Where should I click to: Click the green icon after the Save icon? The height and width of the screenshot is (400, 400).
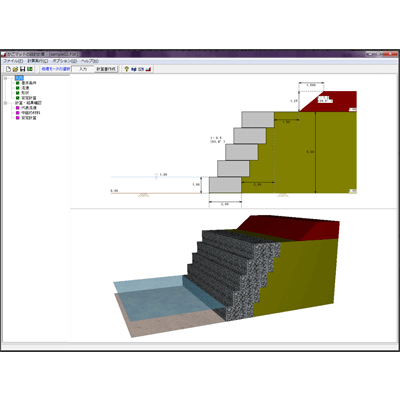coord(30,69)
